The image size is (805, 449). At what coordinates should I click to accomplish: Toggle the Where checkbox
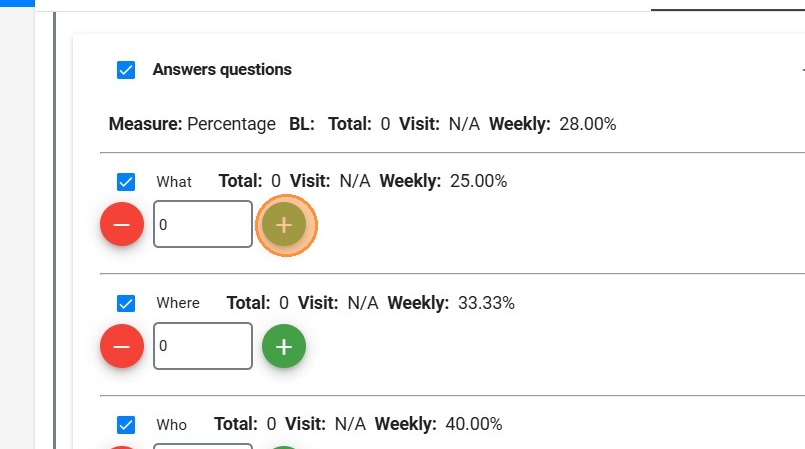point(126,303)
